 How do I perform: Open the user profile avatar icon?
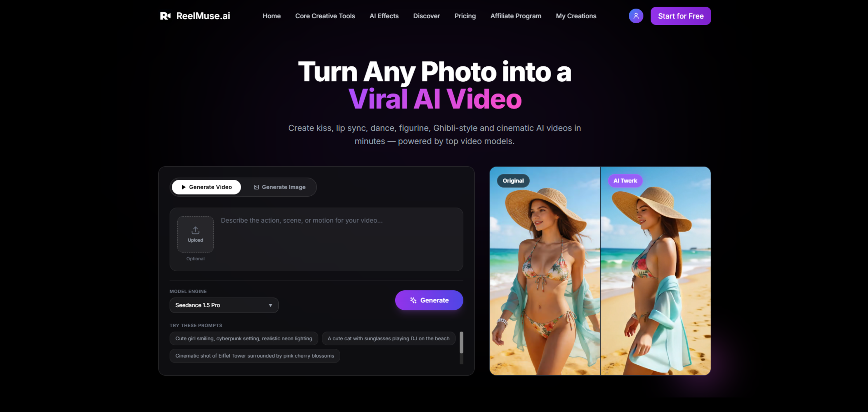point(636,16)
